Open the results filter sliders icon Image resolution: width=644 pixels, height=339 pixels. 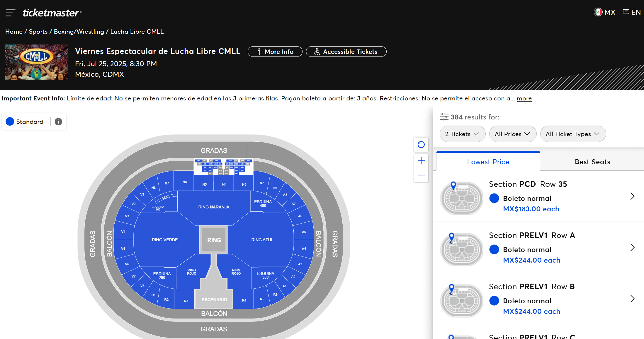444,117
